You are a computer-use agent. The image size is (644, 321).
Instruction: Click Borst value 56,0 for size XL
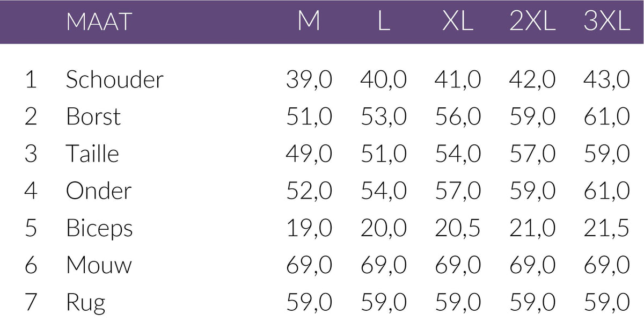tap(458, 117)
